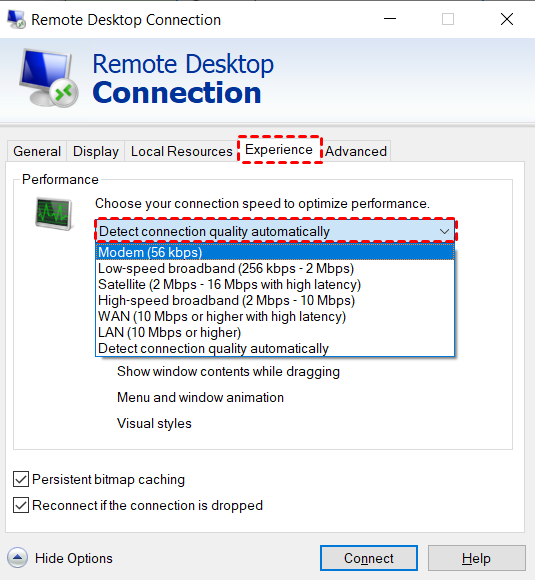This screenshot has width=535, height=580.
Task: Switch to the General tab
Action: point(37,151)
